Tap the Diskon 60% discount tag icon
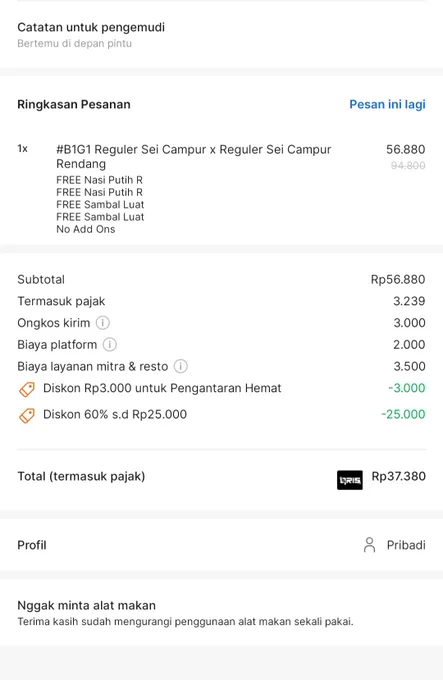The width and height of the screenshot is (443, 680). click(27, 415)
